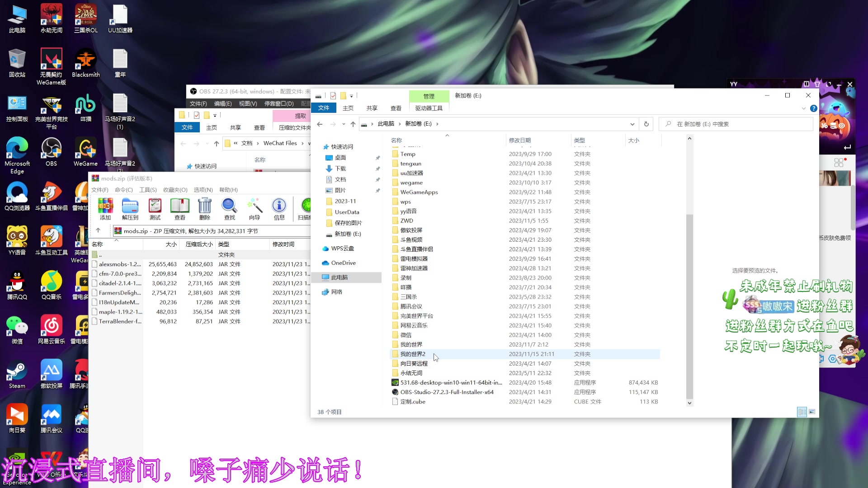Image resolution: width=868 pixels, height=488 pixels.
Task: Open the 工具(S) menu in WinRAR
Action: point(147,190)
